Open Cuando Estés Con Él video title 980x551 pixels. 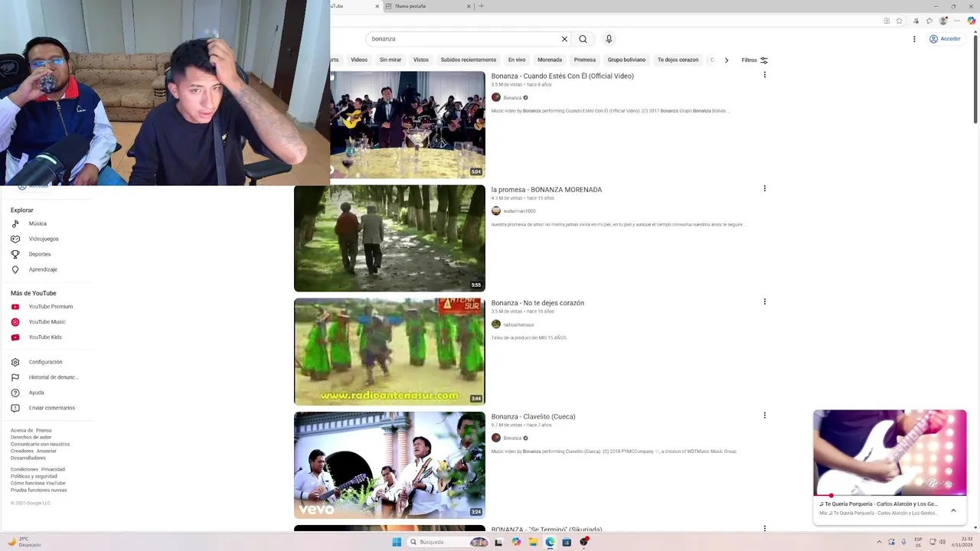coord(563,77)
